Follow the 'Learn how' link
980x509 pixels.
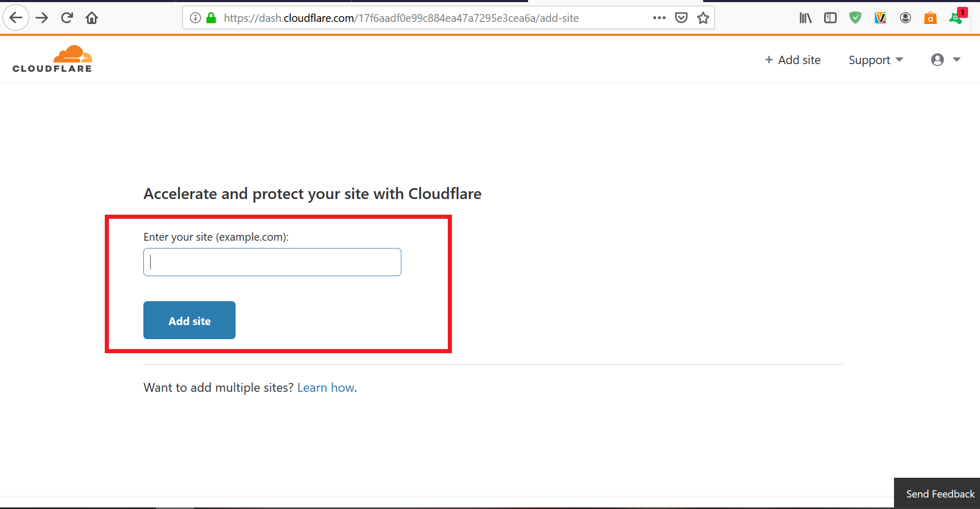pyautogui.click(x=326, y=388)
